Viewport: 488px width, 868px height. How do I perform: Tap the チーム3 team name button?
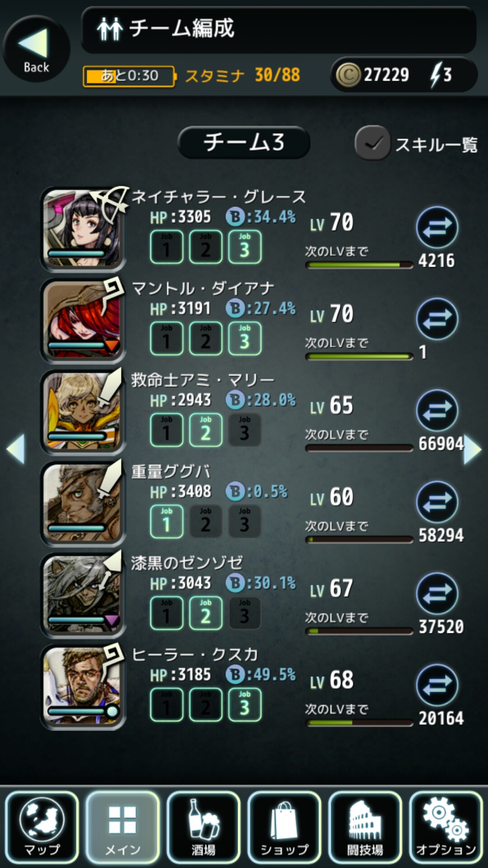[244, 142]
